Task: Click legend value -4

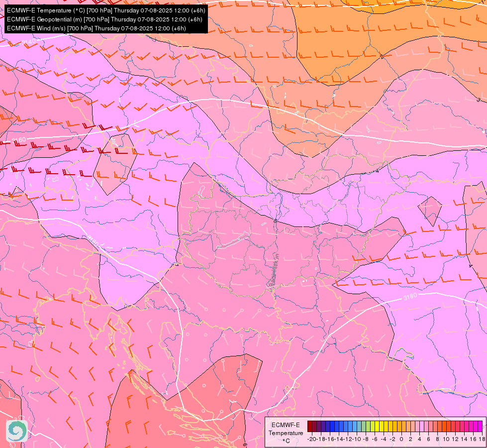Action: click(384, 440)
